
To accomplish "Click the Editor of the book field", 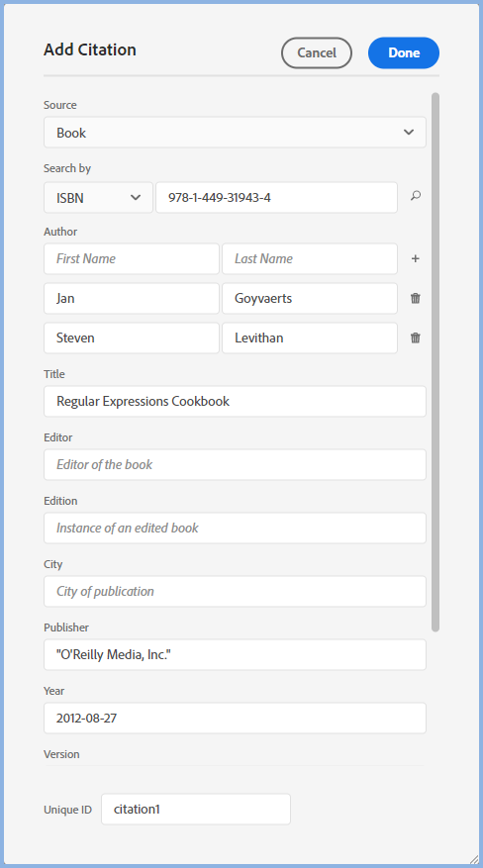I will tap(236, 464).
